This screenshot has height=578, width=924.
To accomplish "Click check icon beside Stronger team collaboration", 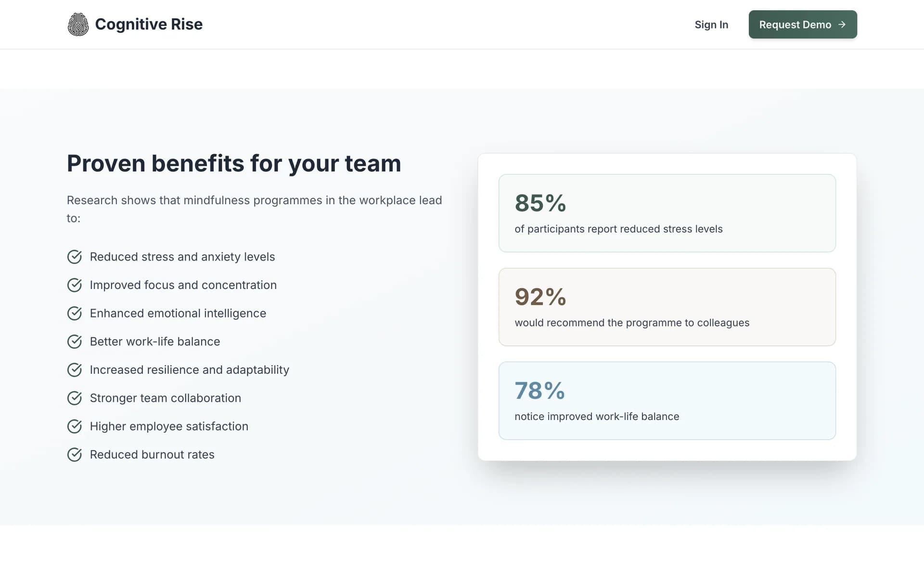I will 74,398.
